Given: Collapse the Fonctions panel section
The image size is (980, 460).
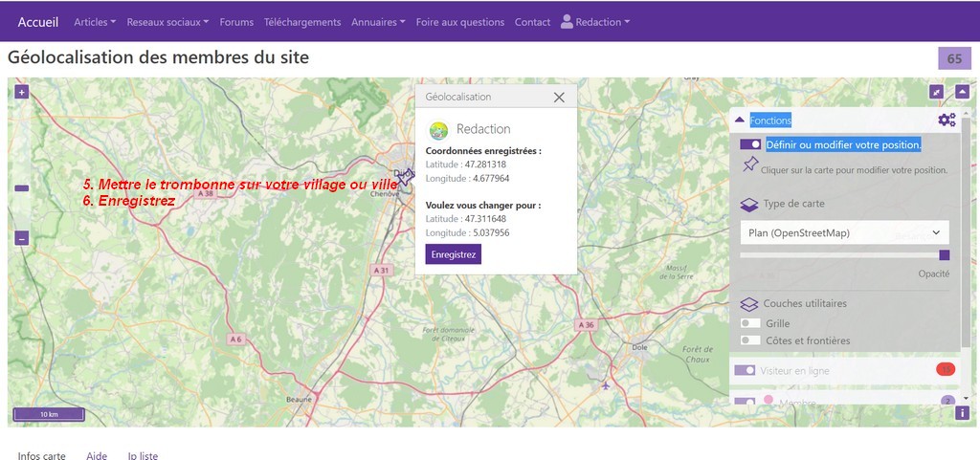Looking at the screenshot, I should (739, 120).
